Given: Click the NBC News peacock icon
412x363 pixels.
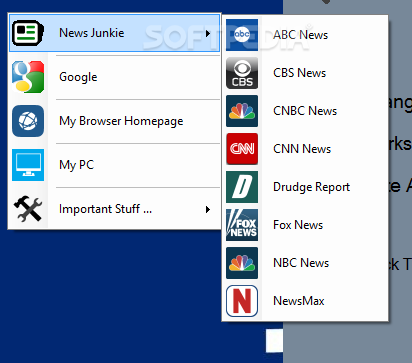Looking at the screenshot, I should coord(242,263).
